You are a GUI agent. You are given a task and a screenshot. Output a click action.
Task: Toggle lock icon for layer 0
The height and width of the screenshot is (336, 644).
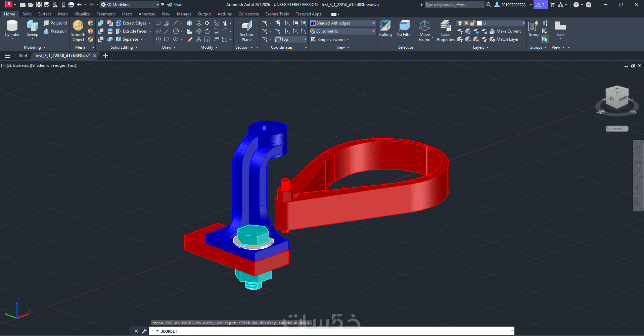click(472, 23)
